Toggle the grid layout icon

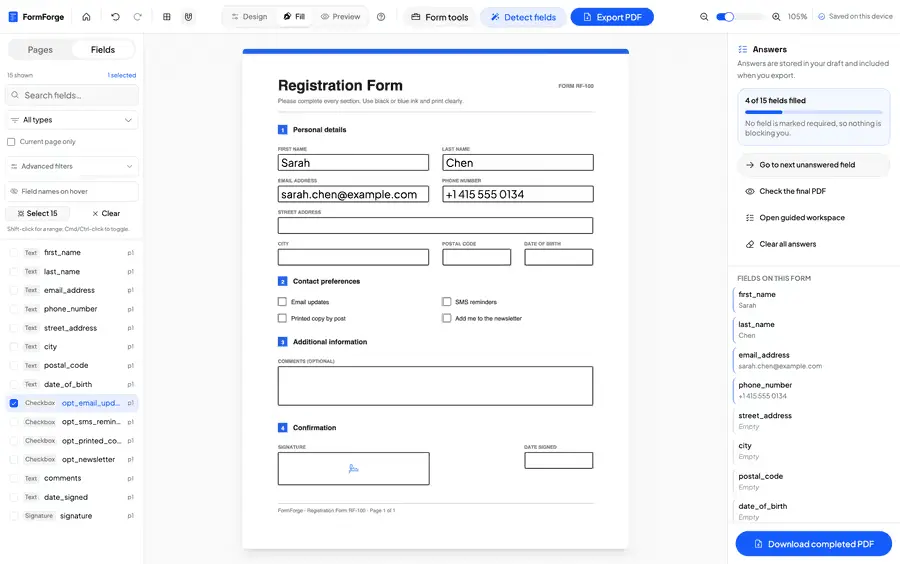(x=166, y=17)
